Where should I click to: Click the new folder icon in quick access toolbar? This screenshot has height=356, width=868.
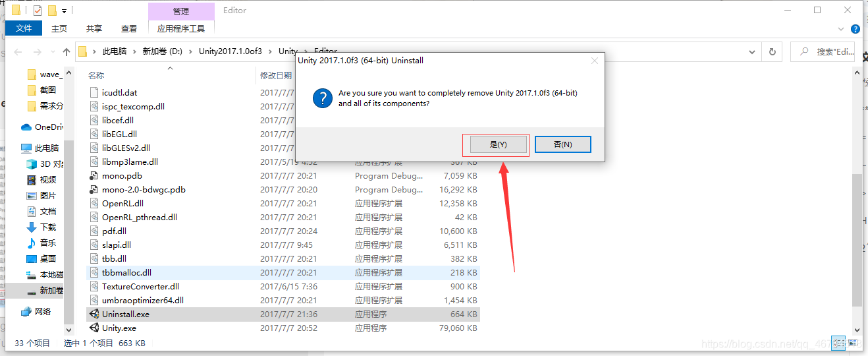(x=52, y=11)
